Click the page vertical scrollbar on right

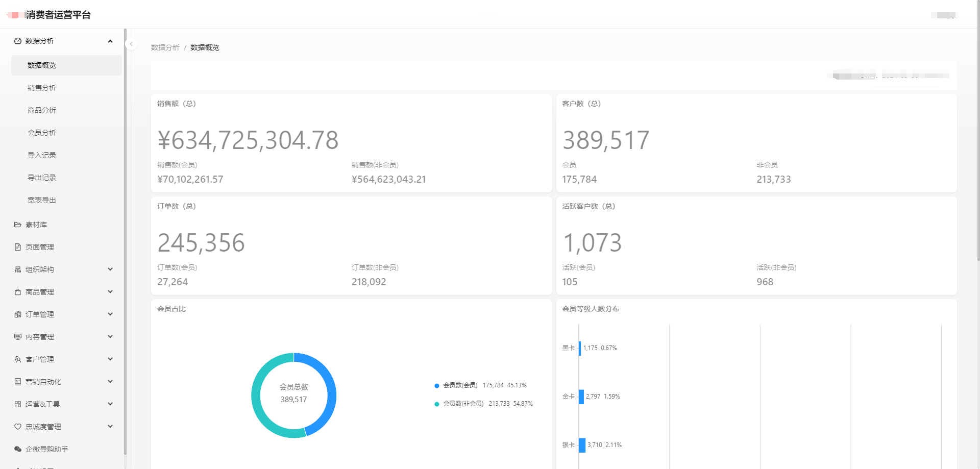(977, 130)
